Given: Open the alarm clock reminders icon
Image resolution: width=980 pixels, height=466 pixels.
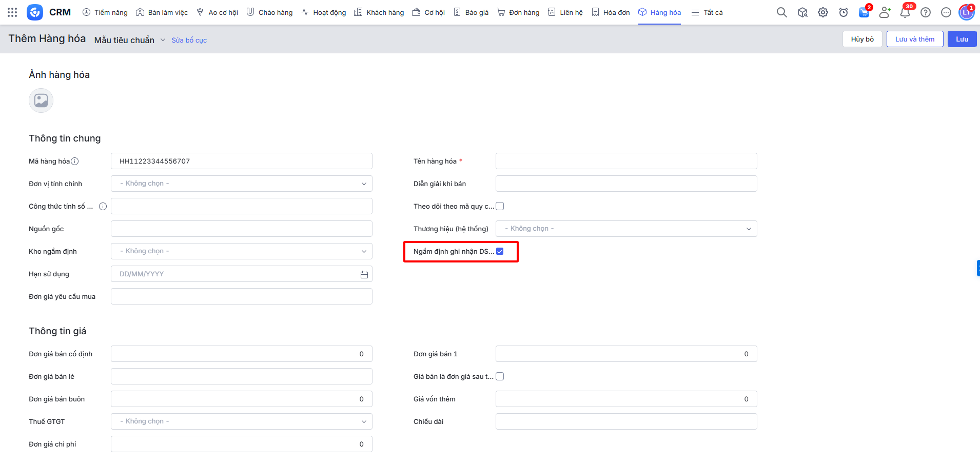Looking at the screenshot, I should tap(844, 12).
